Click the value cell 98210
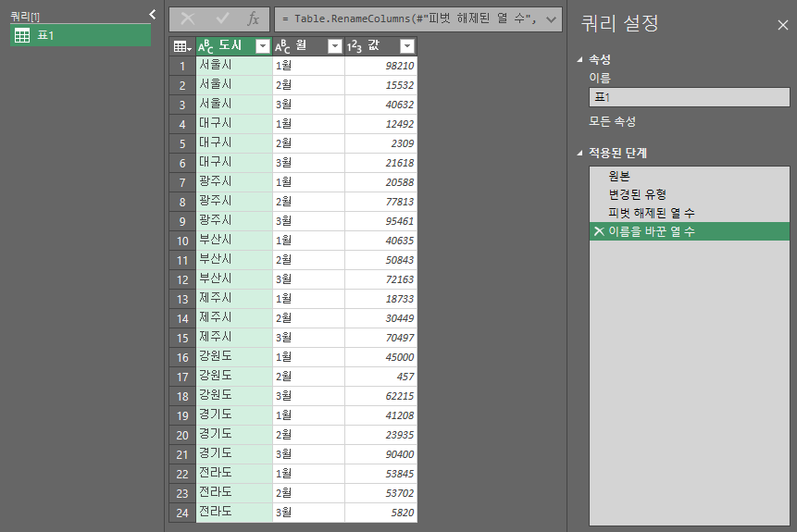This screenshot has width=797, height=532. [x=380, y=66]
